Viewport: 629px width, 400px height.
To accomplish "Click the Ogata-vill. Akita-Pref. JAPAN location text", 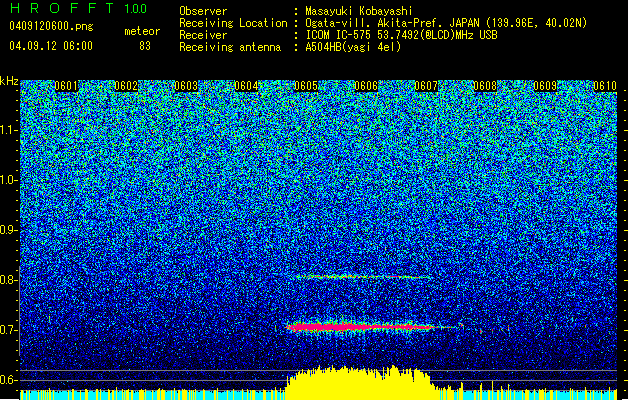I will (x=446, y=23).
